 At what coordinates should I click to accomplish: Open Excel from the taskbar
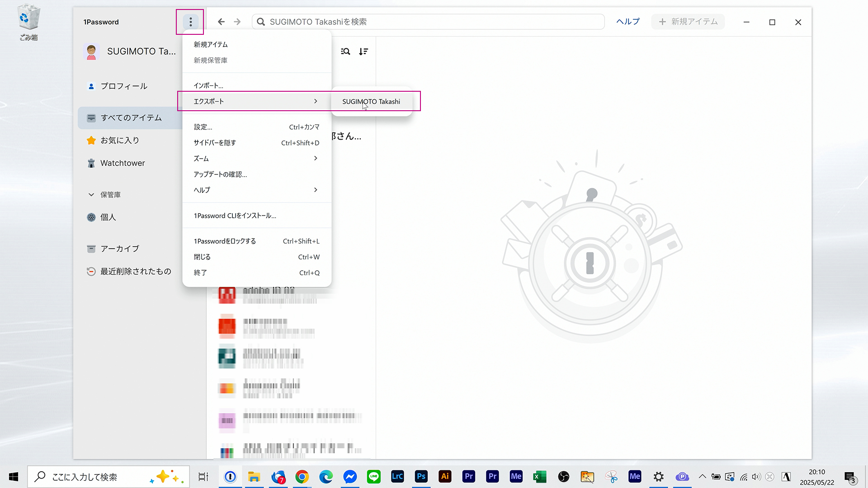point(540,477)
